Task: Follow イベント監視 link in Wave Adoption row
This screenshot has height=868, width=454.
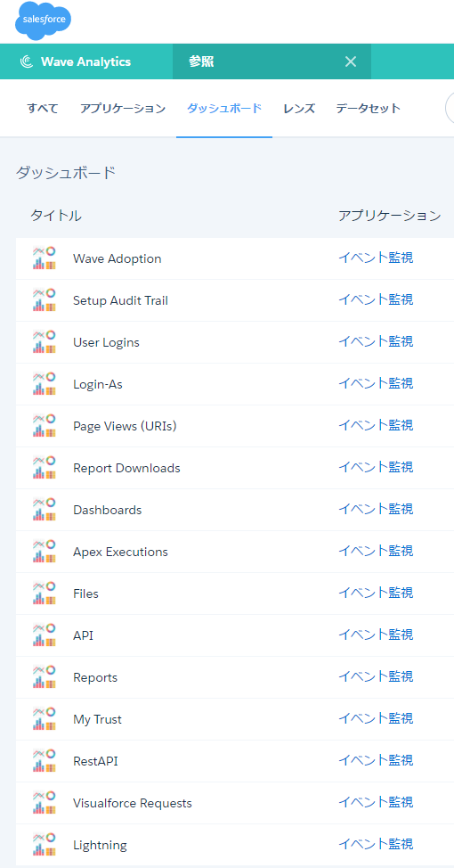Action: (x=376, y=258)
